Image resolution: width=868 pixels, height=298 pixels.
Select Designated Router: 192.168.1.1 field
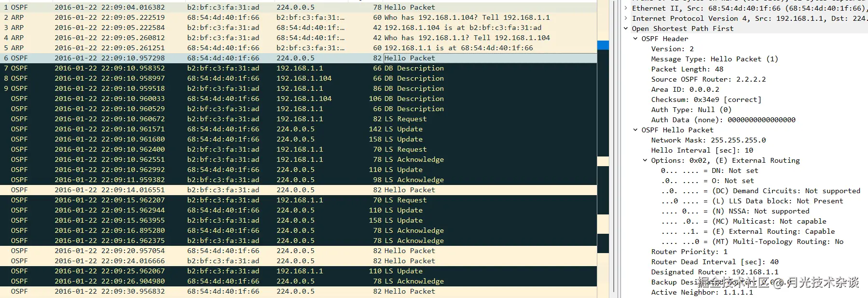tap(715, 272)
